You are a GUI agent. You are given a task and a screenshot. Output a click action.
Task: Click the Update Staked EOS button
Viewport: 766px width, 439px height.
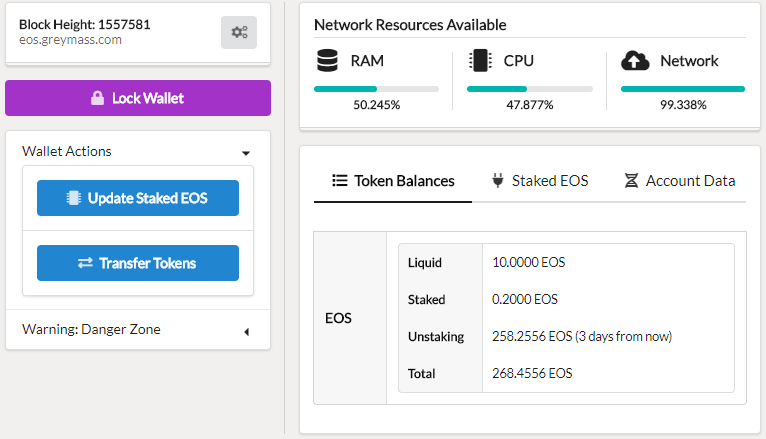point(138,198)
